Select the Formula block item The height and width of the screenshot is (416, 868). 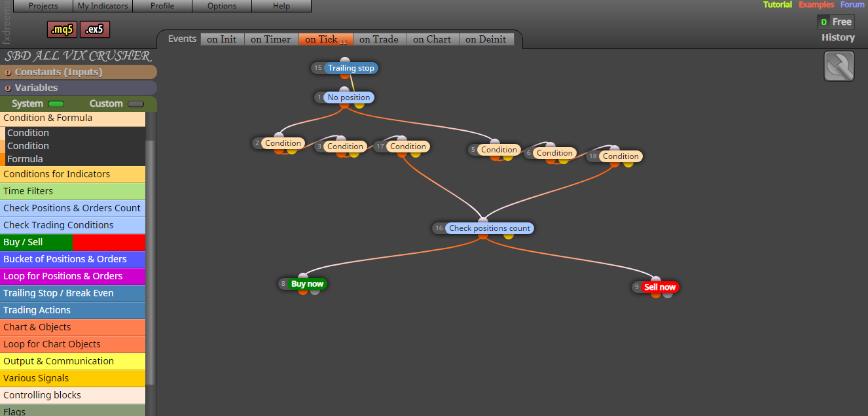75,159
